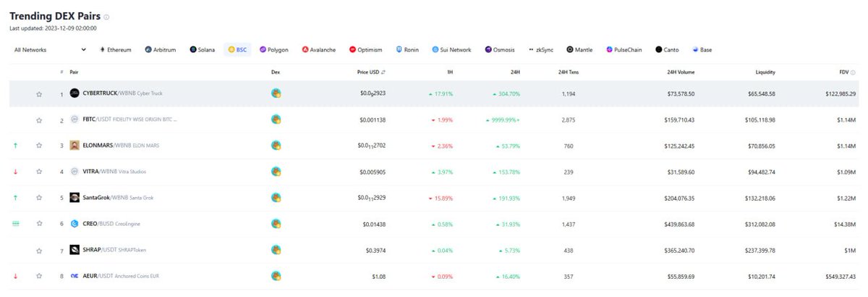Open the AEUR/USDT pair link
Screen dimensions: 868x297
tap(122, 276)
